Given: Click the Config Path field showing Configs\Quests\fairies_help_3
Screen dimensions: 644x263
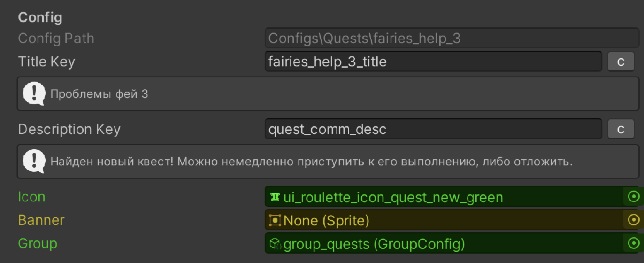Looking at the screenshot, I should point(451,38).
